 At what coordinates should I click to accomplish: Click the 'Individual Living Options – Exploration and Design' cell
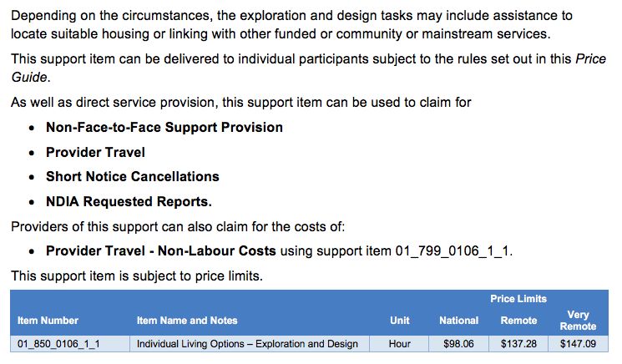247,344
